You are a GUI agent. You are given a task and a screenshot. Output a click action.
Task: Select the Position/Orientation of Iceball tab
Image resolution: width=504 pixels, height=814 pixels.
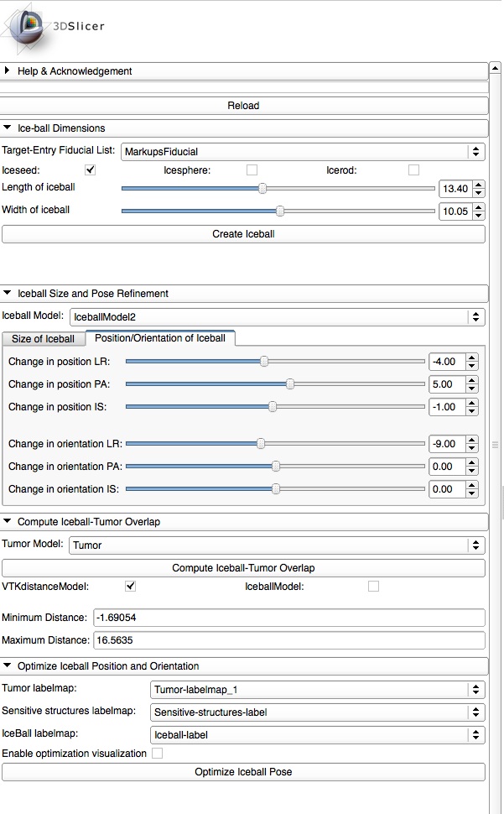point(159,338)
